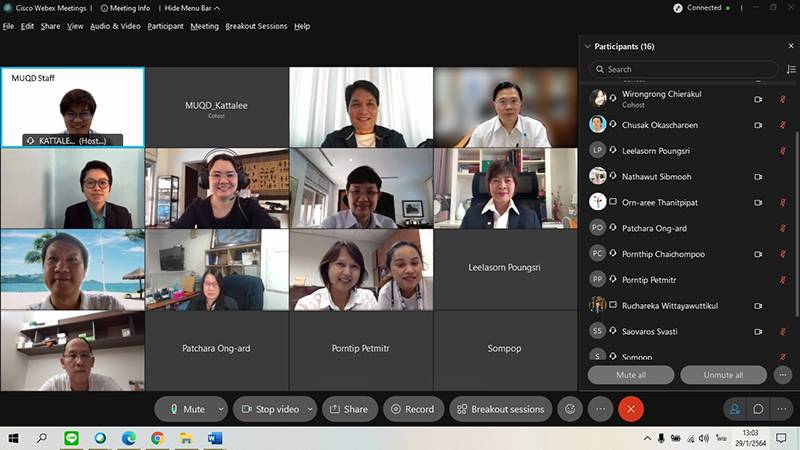The image size is (800, 450).
Task: Click the Share content button
Action: click(x=349, y=409)
